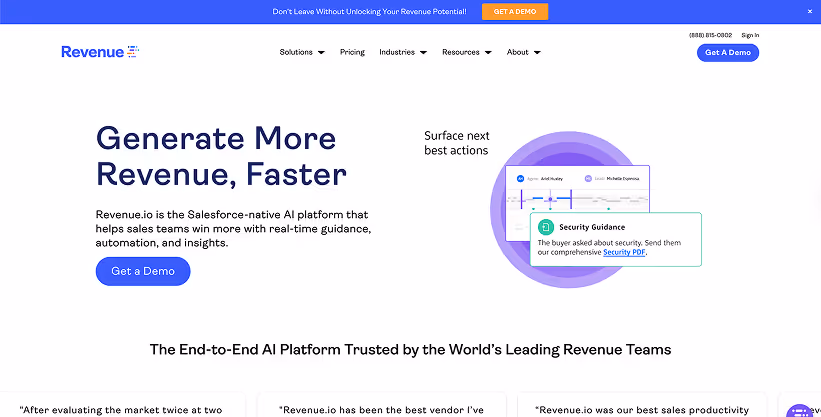Click the "End-to-End AI Platform" heading

[x=410, y=349]
